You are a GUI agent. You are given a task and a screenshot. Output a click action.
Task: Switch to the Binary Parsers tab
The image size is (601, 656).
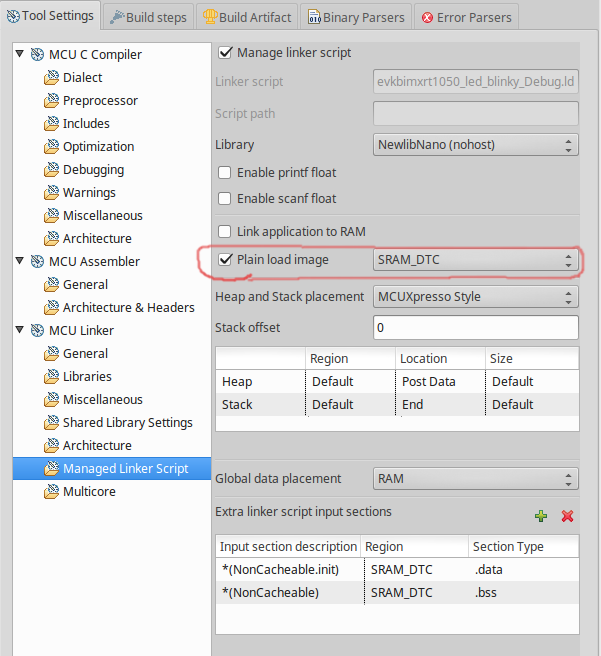(356, 18)
